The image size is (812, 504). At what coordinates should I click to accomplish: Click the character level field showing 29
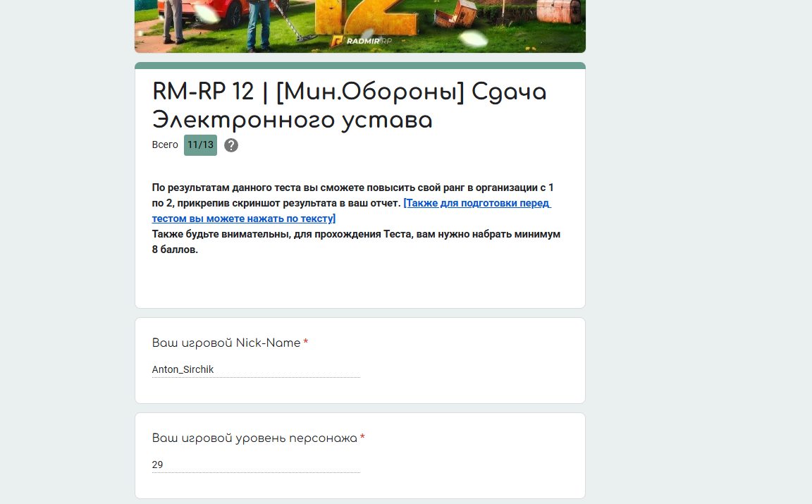pos(256,465)
